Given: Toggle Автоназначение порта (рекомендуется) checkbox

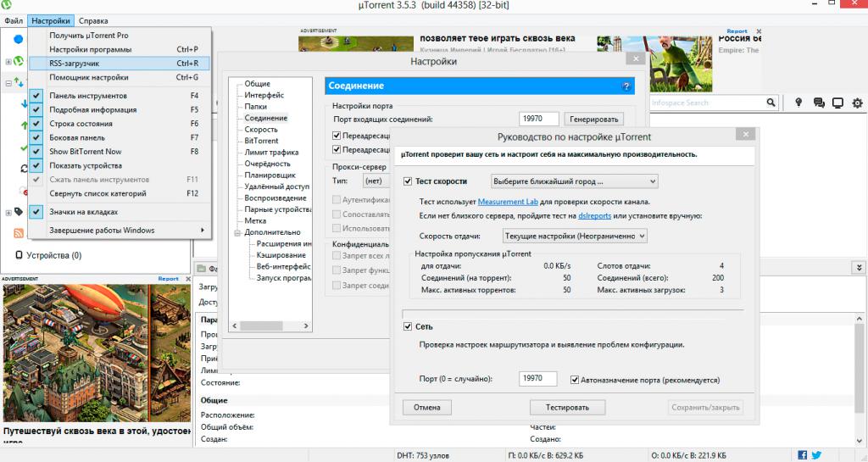Looking at the screenshot, I should [575, 380].
